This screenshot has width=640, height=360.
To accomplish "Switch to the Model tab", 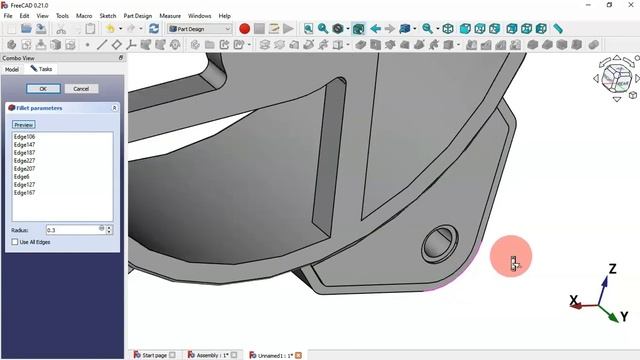I will (x=12, y=69).
